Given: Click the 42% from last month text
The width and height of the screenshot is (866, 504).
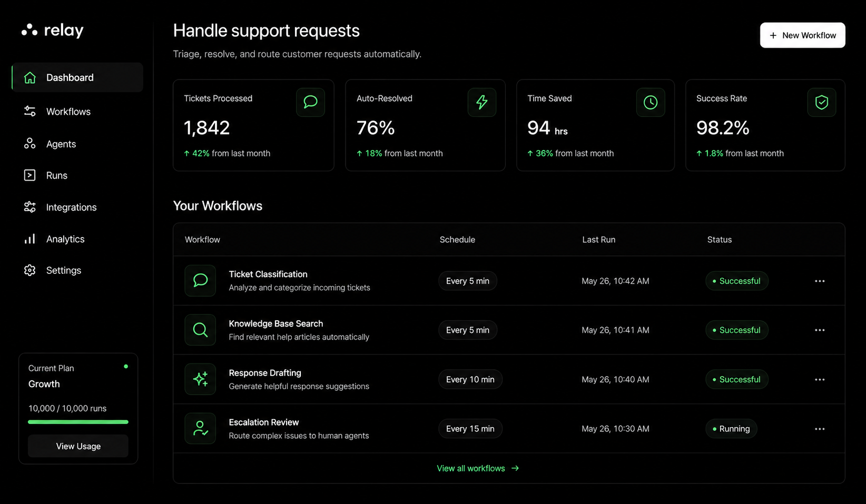Looking at the screenshot, I should pyautogui.click(x=227, y=153).
